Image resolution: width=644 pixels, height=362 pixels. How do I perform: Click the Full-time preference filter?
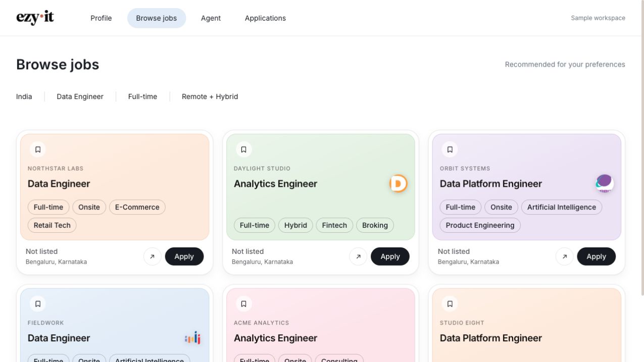point(142,96)
